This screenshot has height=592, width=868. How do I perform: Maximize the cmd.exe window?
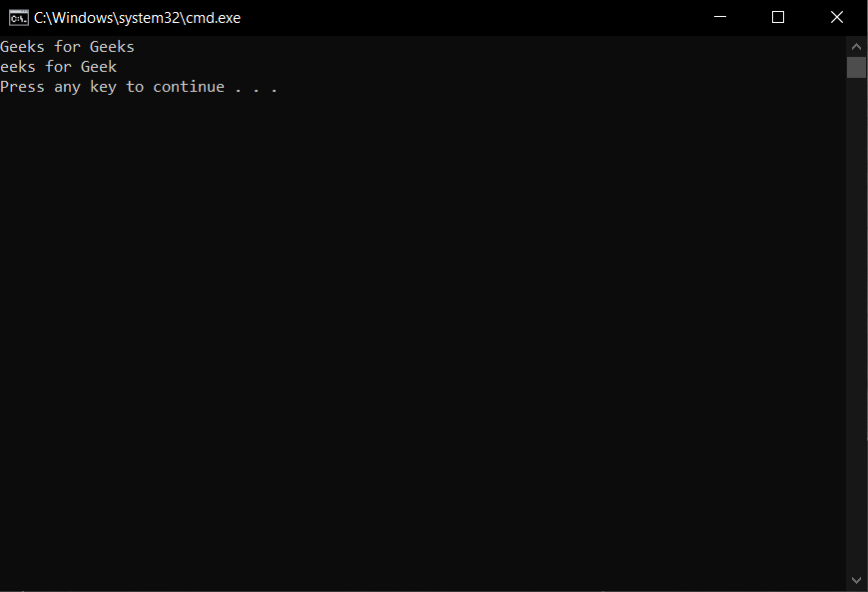tap(778, 17)
